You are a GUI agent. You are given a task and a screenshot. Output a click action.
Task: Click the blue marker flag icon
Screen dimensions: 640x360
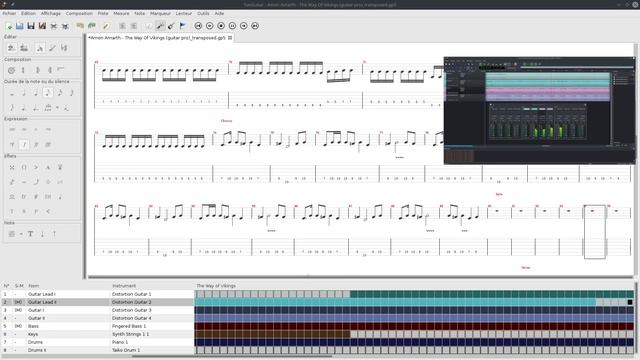pyautogui.click(x=182, y=26)
